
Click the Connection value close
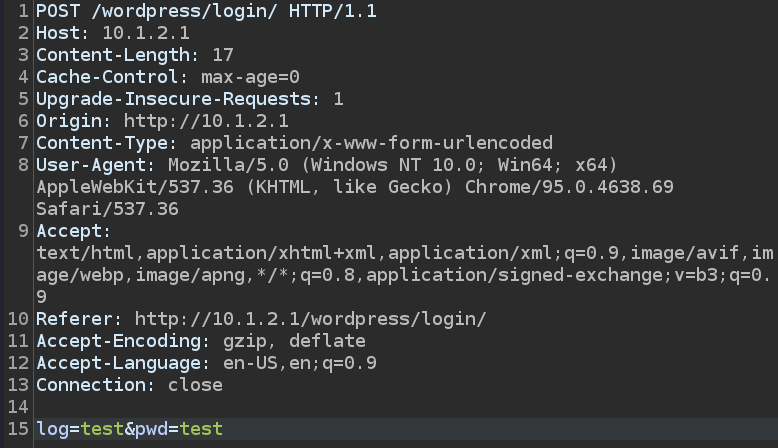click(x=195, y=384)
